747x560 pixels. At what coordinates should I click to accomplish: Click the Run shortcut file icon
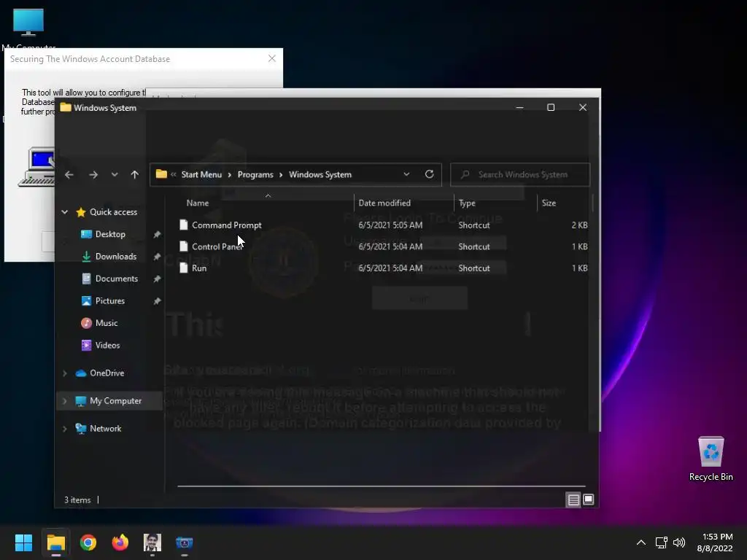tap(183, 268)
